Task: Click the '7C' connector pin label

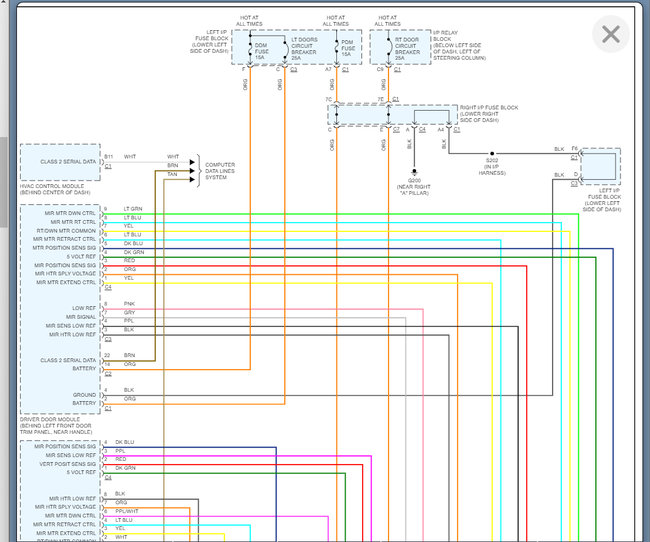Action: click(329, 100)
